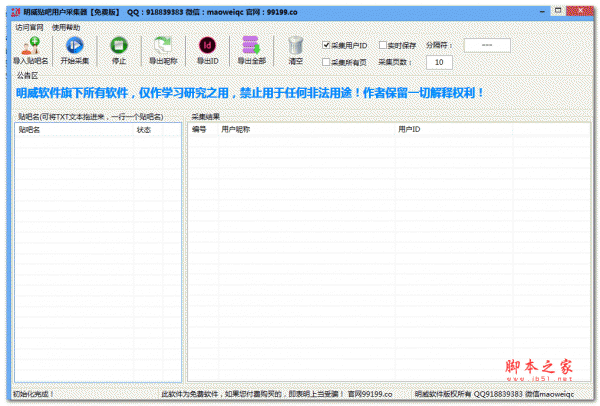Image resolution: width=600 pixels, height=406 pixels.
Task: Click the 分隔符 separator input field
Action: (486, 45)
